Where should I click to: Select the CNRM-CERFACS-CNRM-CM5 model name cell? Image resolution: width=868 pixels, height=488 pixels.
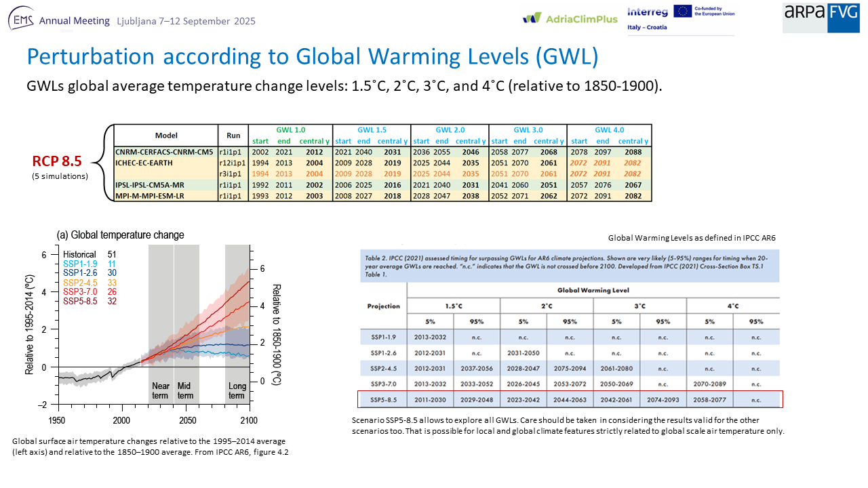(165, 152)
